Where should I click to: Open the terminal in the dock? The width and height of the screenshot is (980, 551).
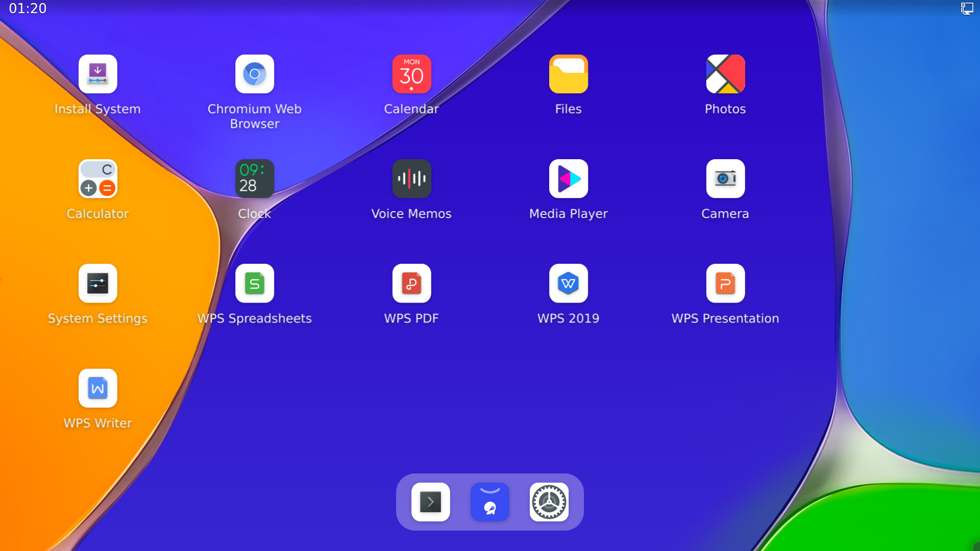tap(430, 502)
